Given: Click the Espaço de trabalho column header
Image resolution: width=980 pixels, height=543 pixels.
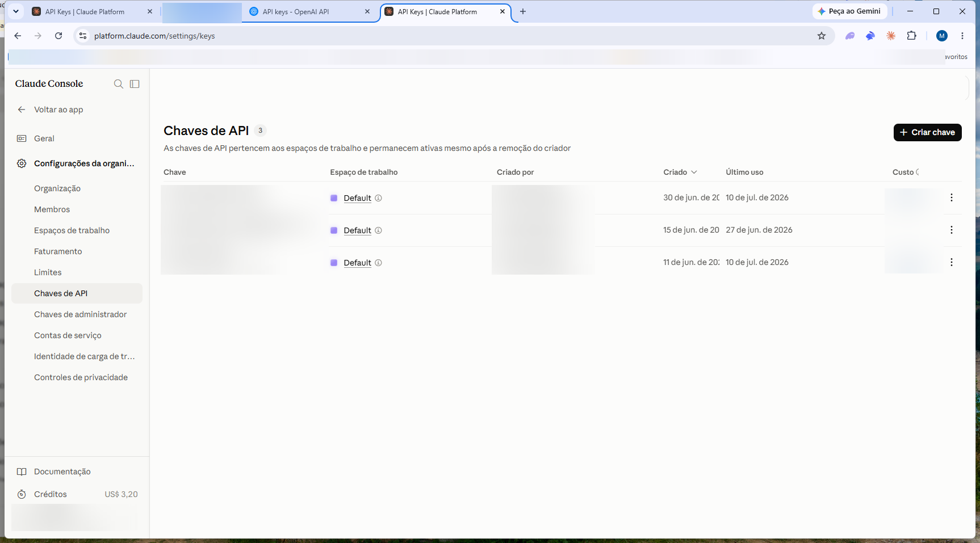Looking at the screenshot, I should (x=363, y=172).
